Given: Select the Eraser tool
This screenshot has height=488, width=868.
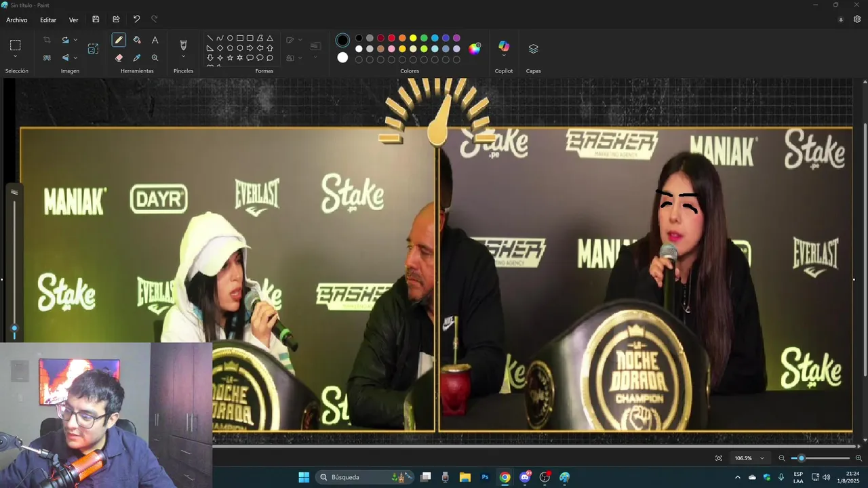Looking at the screenshot, I should click(x=119, y=58).
